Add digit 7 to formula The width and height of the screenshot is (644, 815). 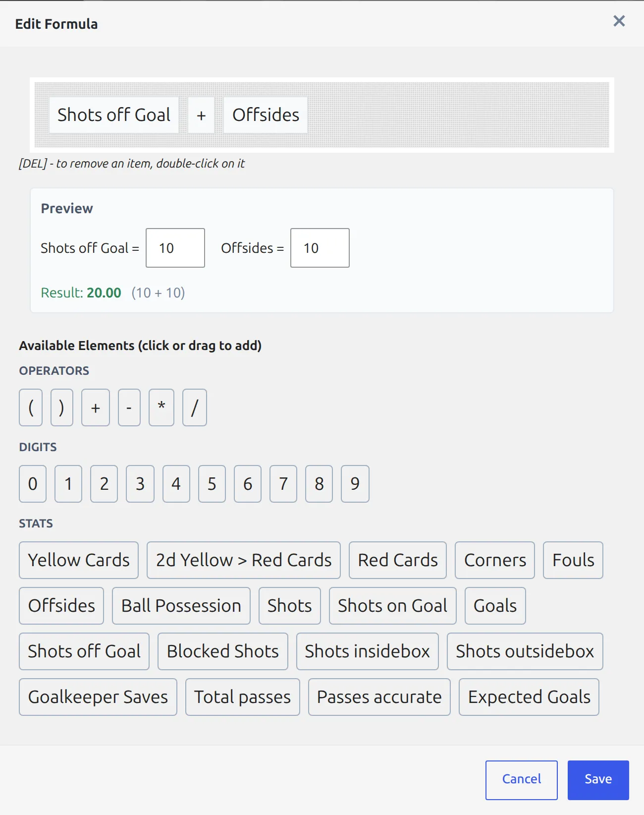coord(283,484)
